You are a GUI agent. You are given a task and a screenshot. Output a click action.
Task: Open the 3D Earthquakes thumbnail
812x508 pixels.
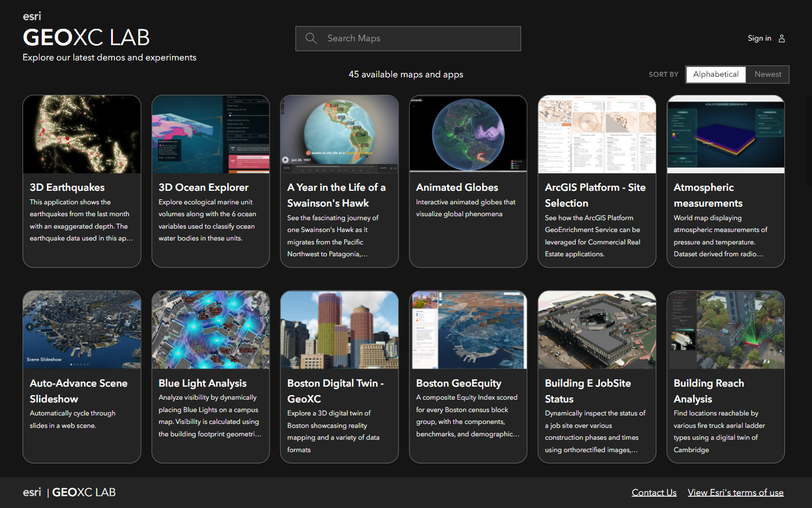pyautogui.click(x=82, y=134)
